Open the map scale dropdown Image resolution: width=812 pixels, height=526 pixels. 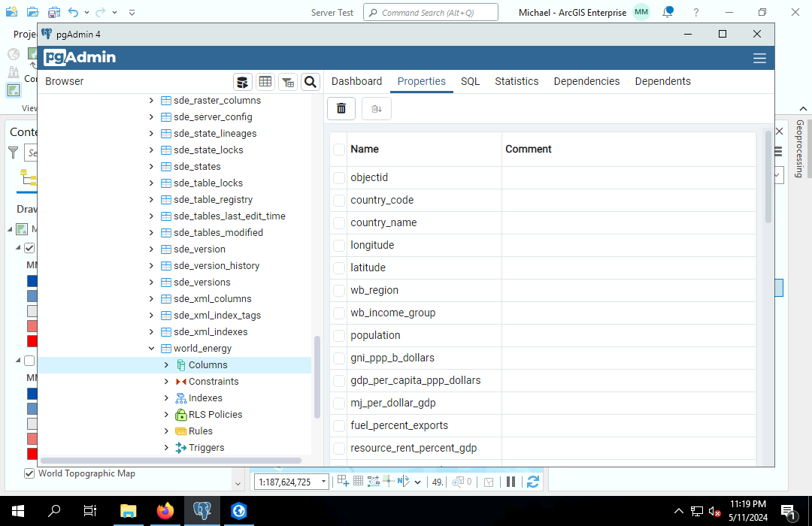tap(324, 482)
